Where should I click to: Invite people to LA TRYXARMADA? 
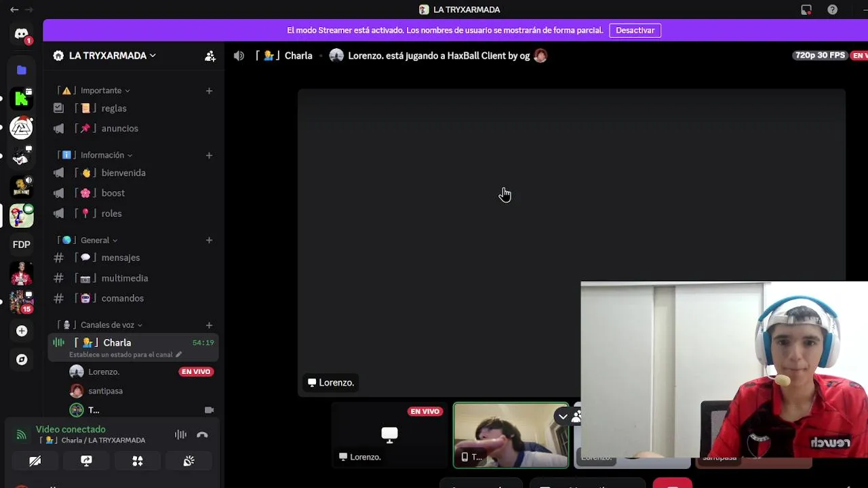(210, 56)
